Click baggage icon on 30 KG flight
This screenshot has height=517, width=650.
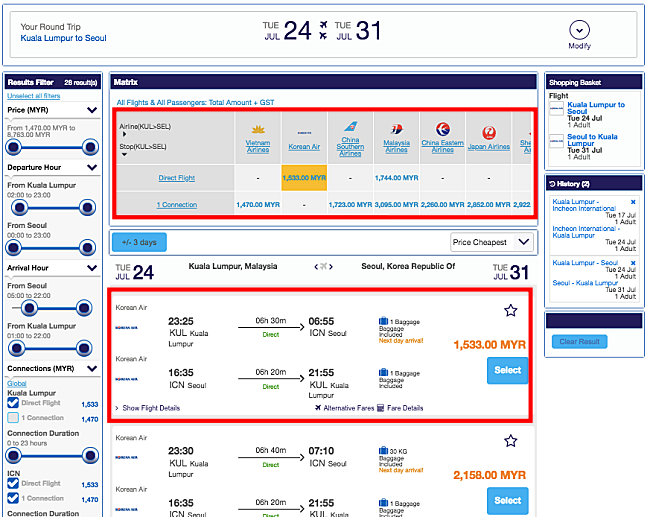[x=383, y=451]
